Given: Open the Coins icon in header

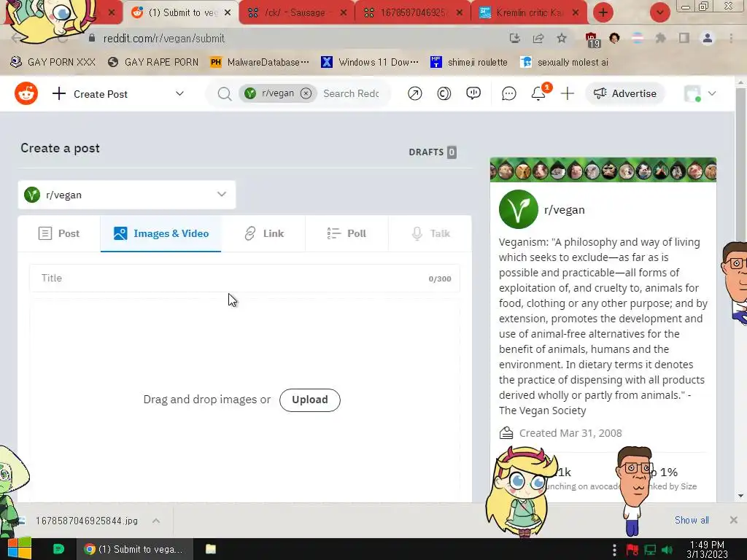Looking at the screenshot, I should coord(444,93).
